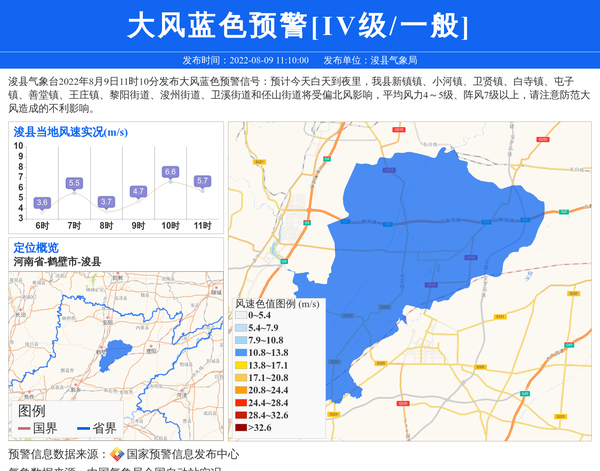
Task: Click the 5.7 data label at 11时
Action: coord(202,181)
